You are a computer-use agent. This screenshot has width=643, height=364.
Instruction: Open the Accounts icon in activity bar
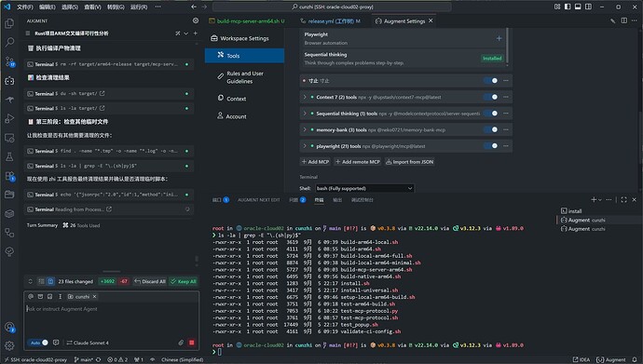coord(9,327)
